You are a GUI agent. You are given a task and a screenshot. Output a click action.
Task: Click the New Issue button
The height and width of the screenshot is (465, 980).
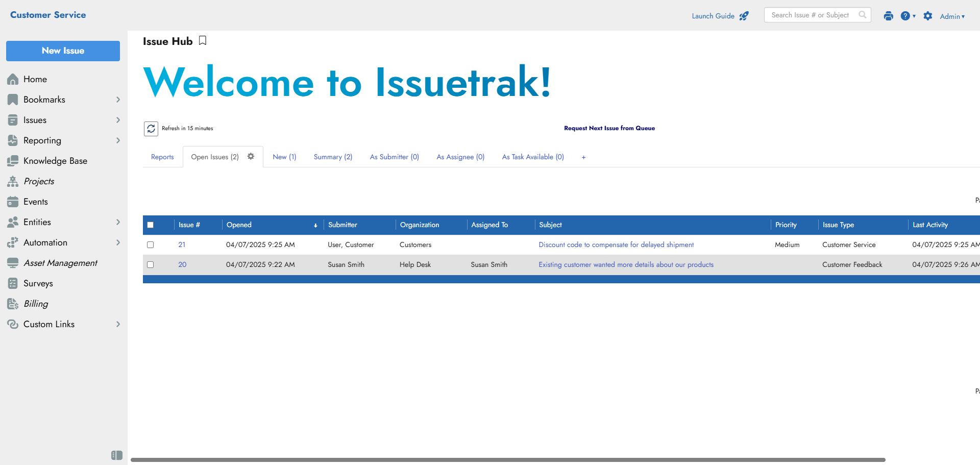(x=63, y=51)
